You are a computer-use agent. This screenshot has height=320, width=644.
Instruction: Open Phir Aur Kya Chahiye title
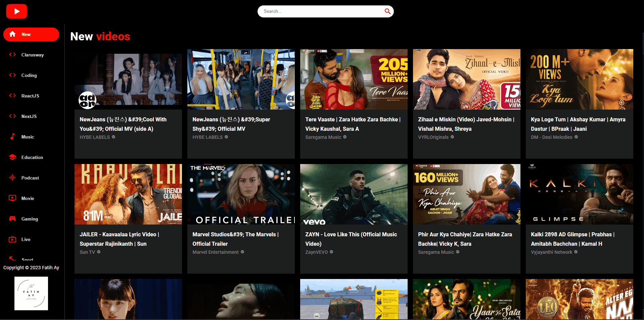(x=465, y=239)
